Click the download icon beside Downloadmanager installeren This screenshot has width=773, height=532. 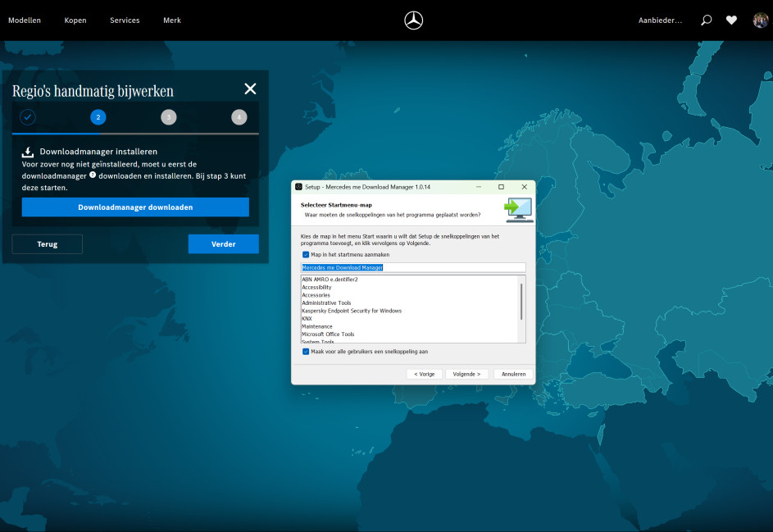28,152
